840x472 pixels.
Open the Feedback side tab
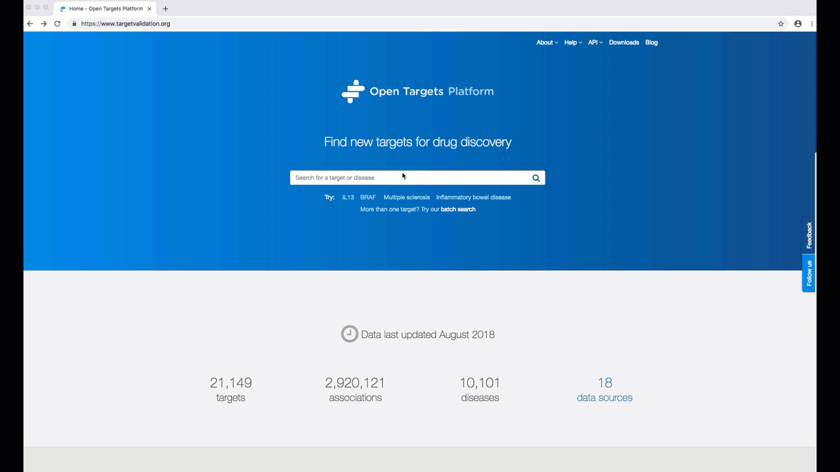pos(808,235)
